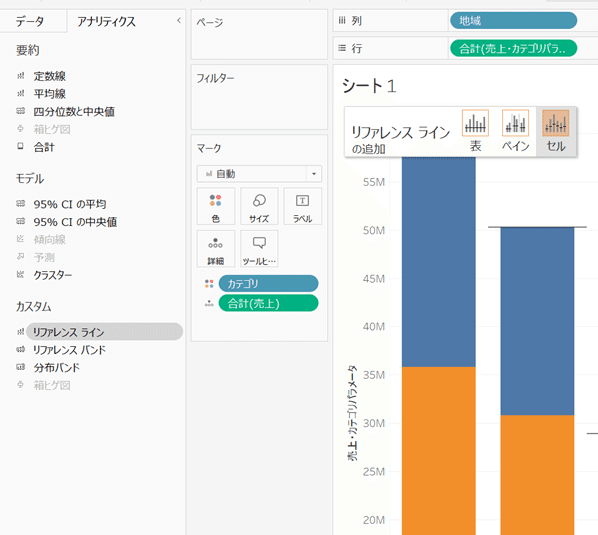598x535 pixels.
Task: Click the クラスター icon
Action: (x=21, y=274)
